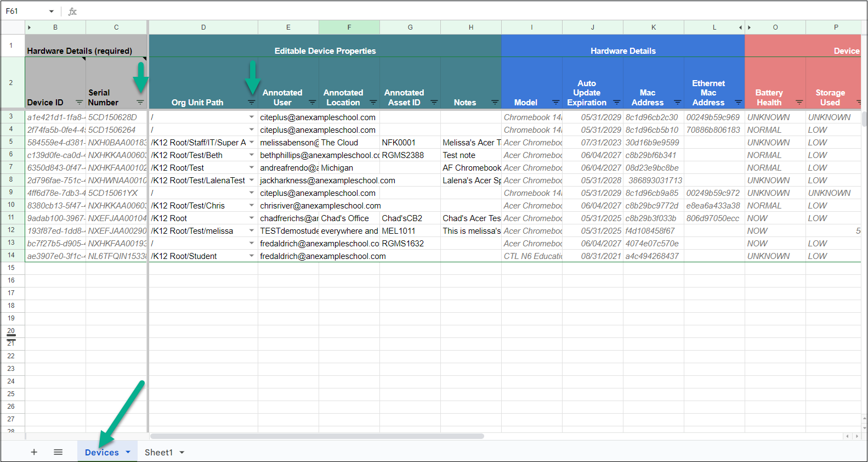
Task: Open dropdown for /K12 Root/Test/Beth cell
Action: (252, 155)
